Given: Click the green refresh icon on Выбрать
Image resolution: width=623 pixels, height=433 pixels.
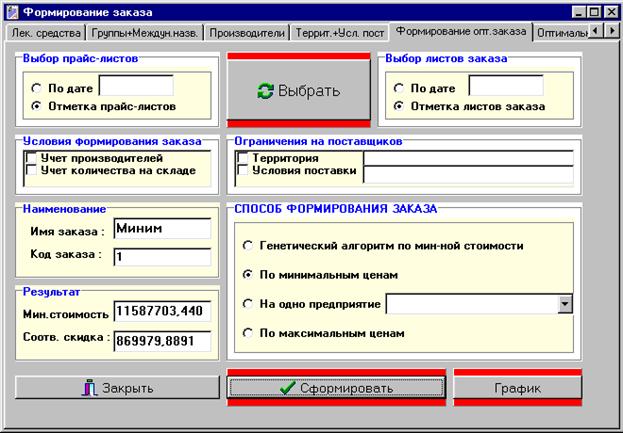Looking at the screenshot, I should click(265, 91).
